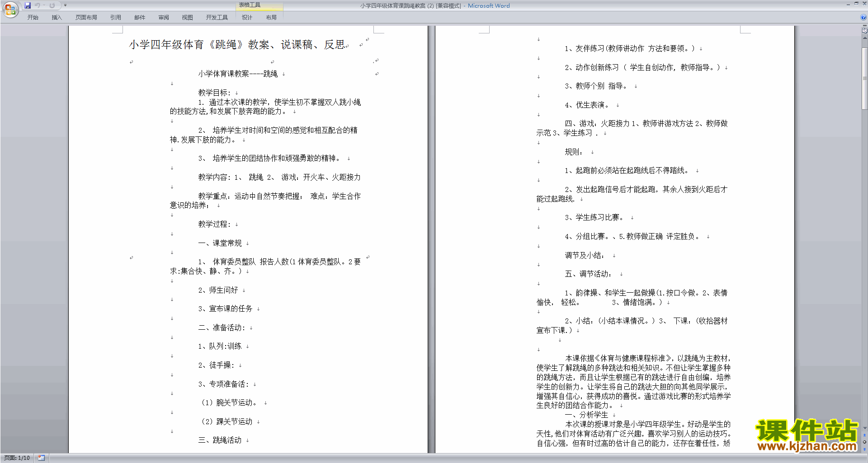Switch to the 审阅 ribbon tab
868x463 pixels.
point(164,17)
